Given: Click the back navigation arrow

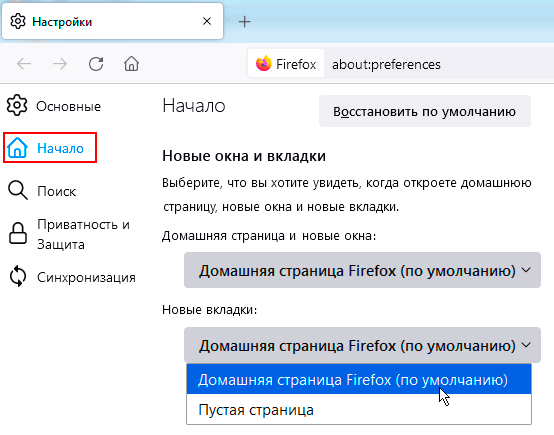Looking at the screenshot, I should (x=24, y=64).
